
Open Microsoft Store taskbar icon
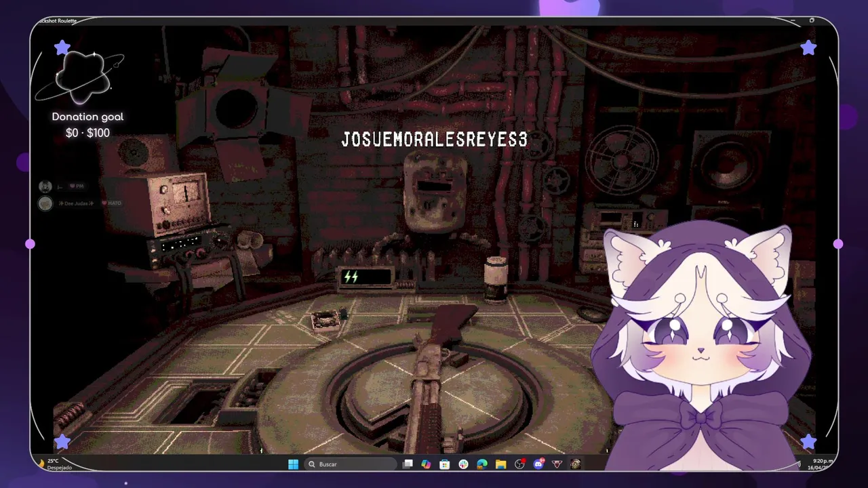(444, 464)
